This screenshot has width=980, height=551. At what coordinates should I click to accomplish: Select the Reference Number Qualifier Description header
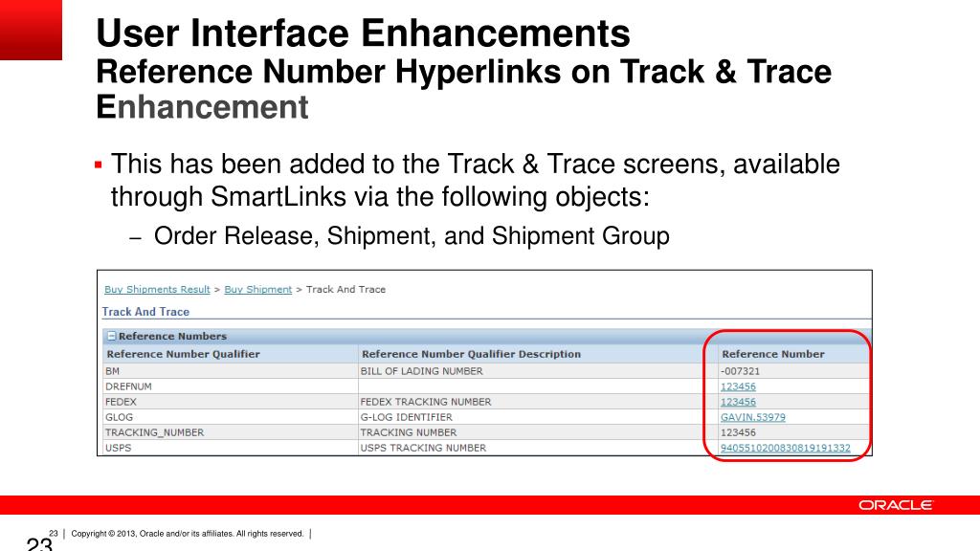471,354
